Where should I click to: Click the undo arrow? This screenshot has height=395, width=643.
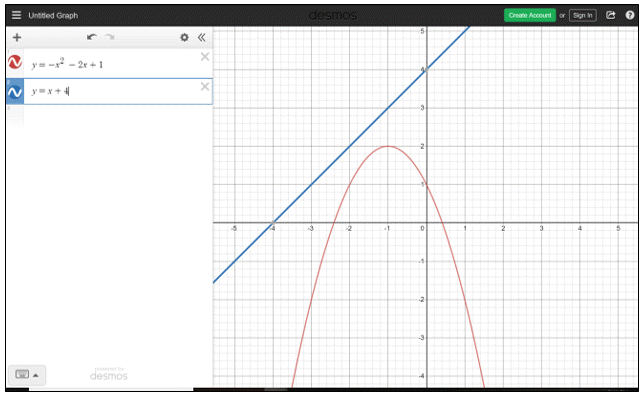pyautogui.click(x=91, y=37)
